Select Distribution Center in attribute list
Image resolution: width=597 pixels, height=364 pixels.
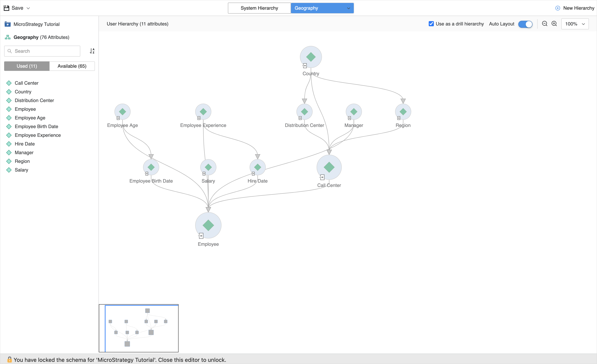pyautogui.click(x=34, y=100)
